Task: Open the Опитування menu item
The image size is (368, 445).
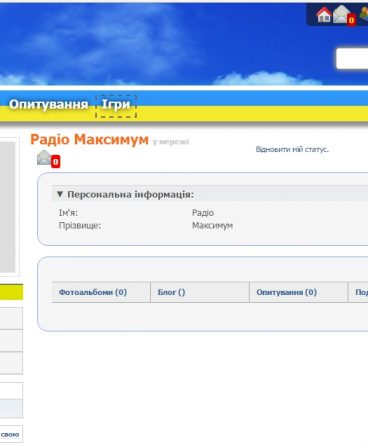Action: [x=48, y=104]
